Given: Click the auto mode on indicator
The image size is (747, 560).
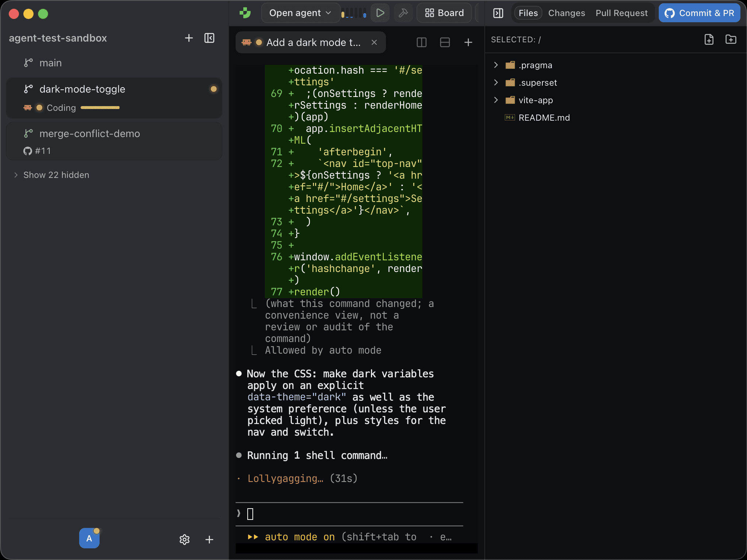Looking at the screenshot, I should coord(291,537).
